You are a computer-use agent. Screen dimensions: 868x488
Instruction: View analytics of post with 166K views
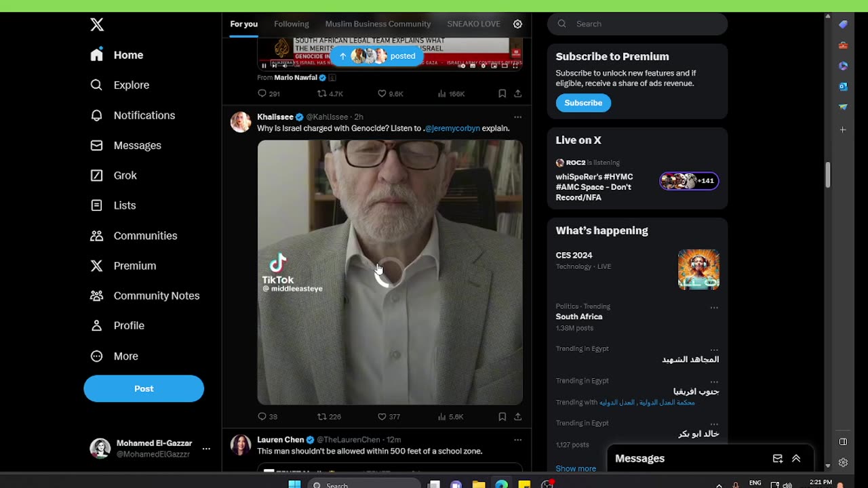[x=451, y=94]
